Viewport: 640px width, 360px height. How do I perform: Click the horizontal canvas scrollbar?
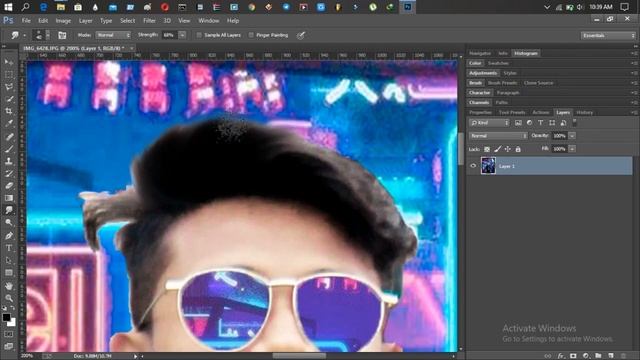coord(299,356)
